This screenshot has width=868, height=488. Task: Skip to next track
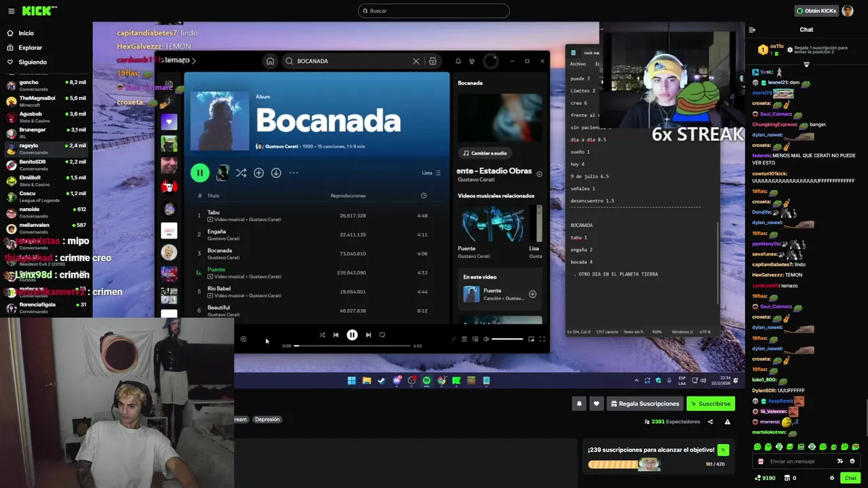tap(368, 335)
